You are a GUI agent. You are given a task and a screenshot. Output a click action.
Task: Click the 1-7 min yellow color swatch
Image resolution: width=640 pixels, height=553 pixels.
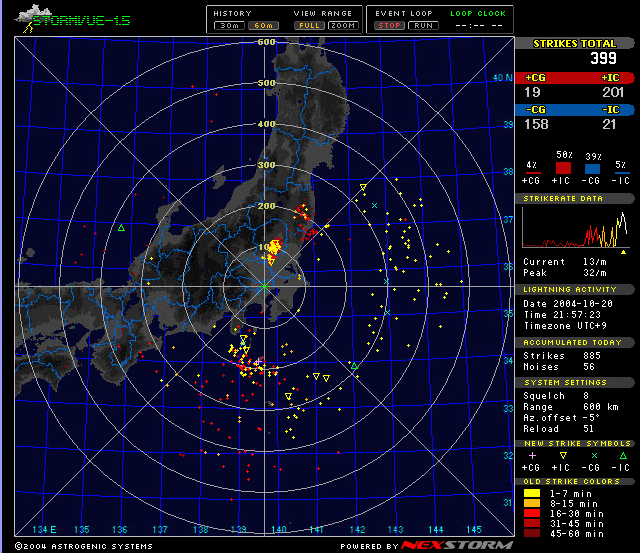[532, 493]
